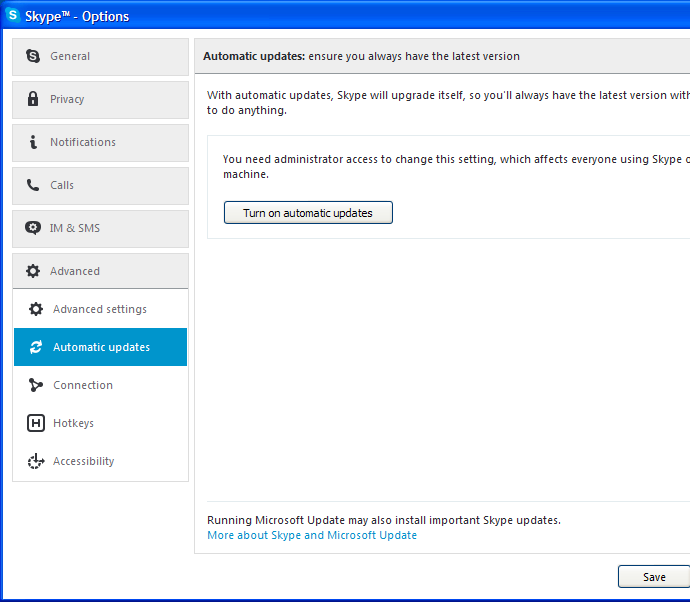
Task: Click the Skype icon beside General
Action: [33, 56]
